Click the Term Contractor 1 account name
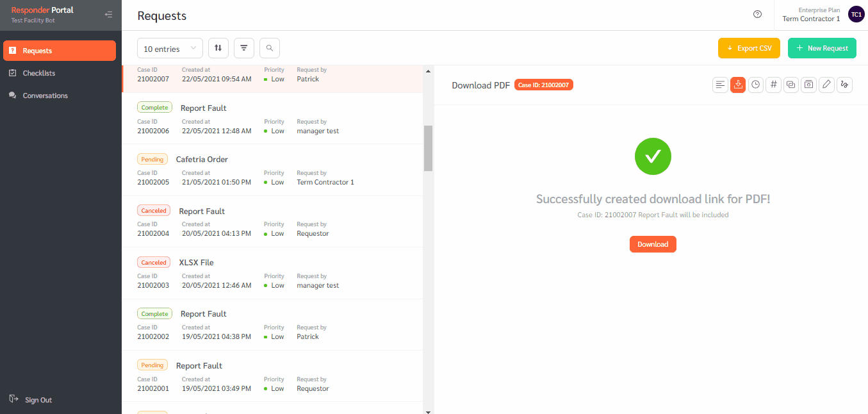This screenshot has width=868, height=414. 811,19
